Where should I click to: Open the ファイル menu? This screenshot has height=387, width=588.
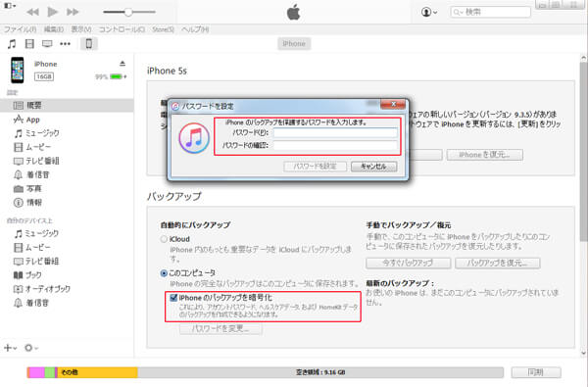pyautogui.click(x=21, y=29)
